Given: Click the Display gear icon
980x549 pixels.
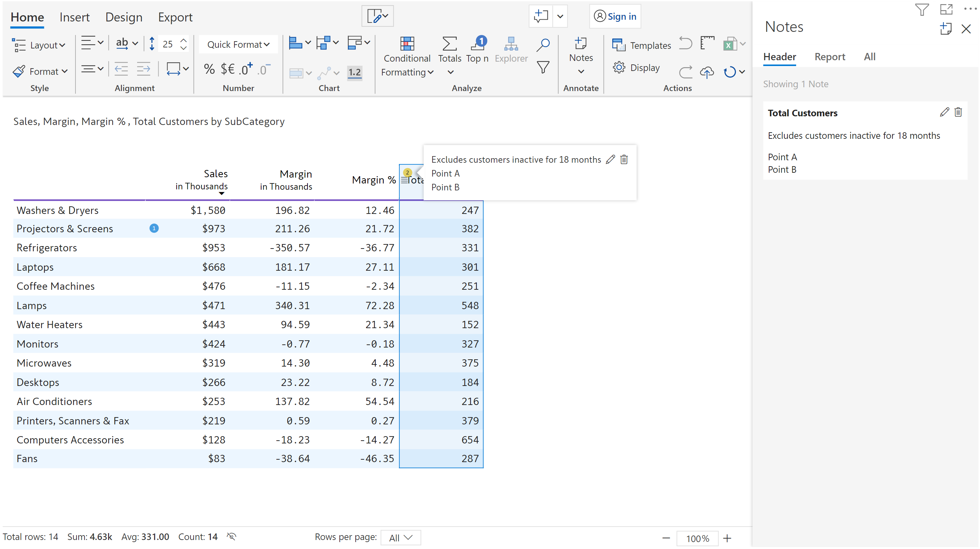Looking at the screenshot, I should pos(619,68).
